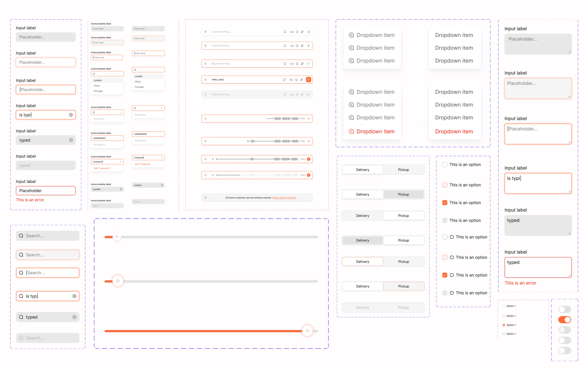
Task: Clear the 'is typ' search box via X icon
Action: 74,296
